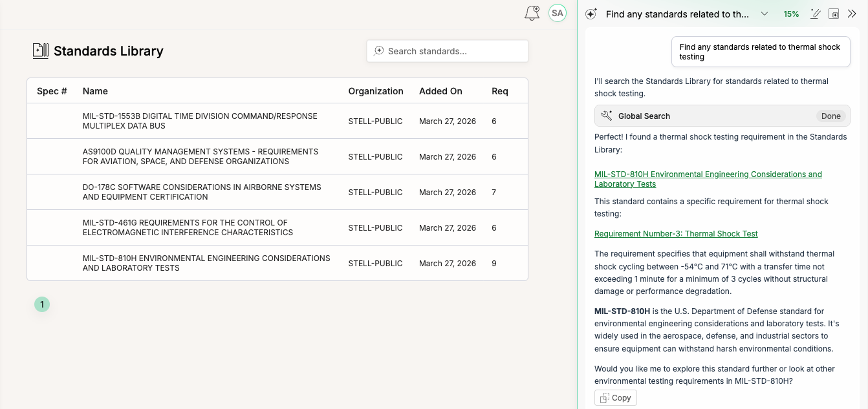
Task: Expand the Global Search Done step
Action: (830, 116)
